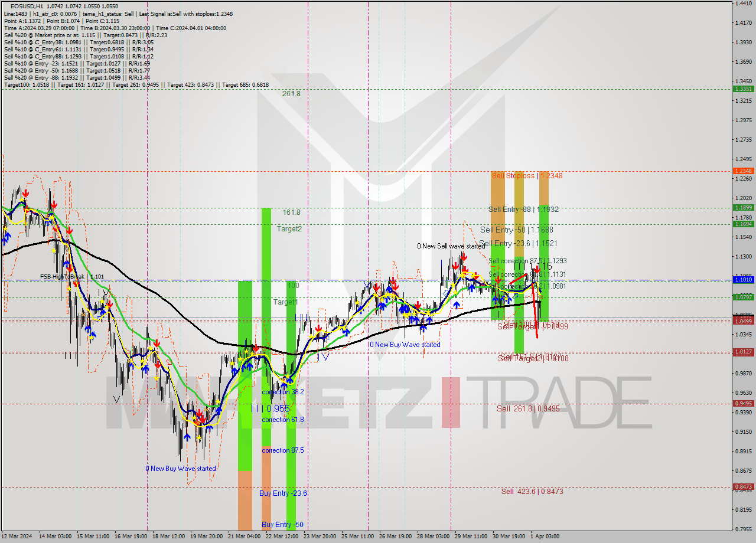The image size is (756, 543).
Task: Click the green 1.3351 price tag
Action: point(743,89)
